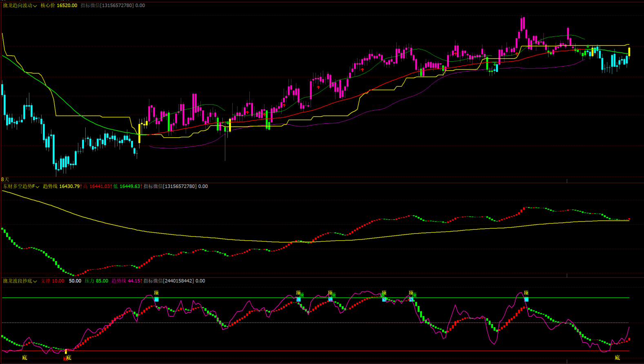644x364 pixels.
Task: Click the pink 趋势线 44.15 value label
Action: point(127,281)
